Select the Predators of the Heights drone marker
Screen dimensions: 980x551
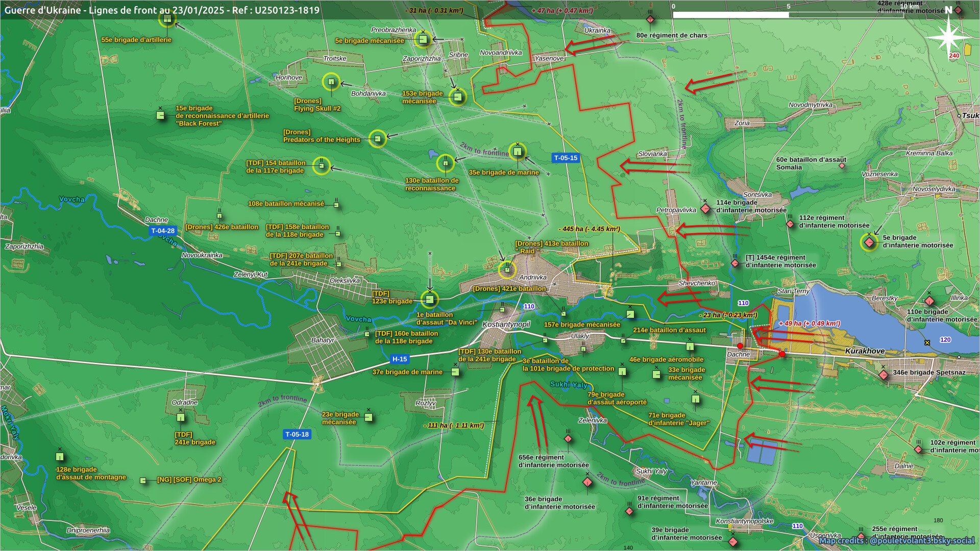pos(378,138)
